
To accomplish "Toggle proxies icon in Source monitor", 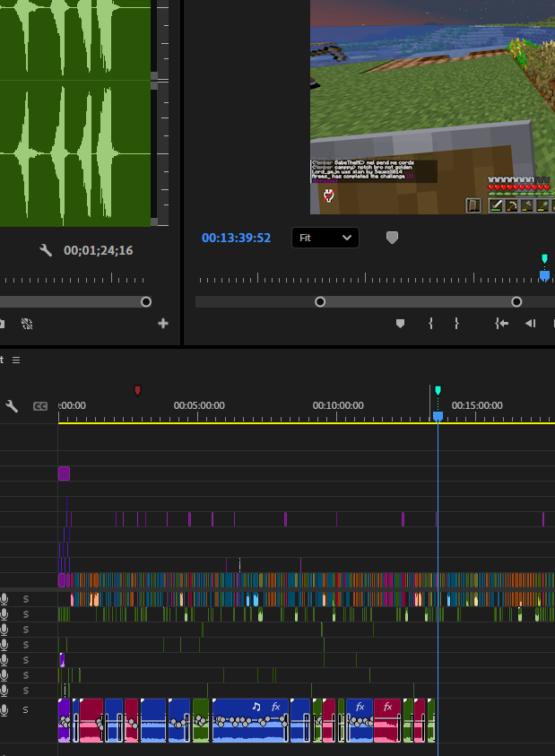I will 27,324.
